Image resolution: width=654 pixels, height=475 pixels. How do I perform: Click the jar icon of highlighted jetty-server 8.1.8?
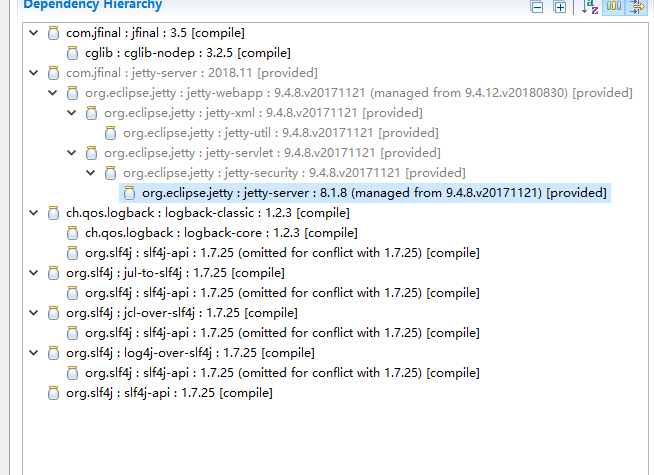point(130,193)
